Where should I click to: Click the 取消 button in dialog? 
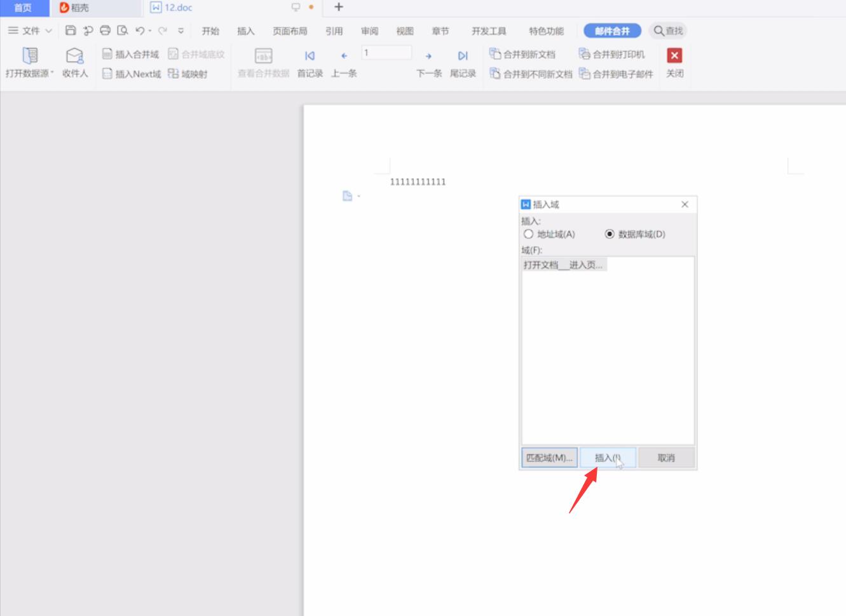point(666,458)
